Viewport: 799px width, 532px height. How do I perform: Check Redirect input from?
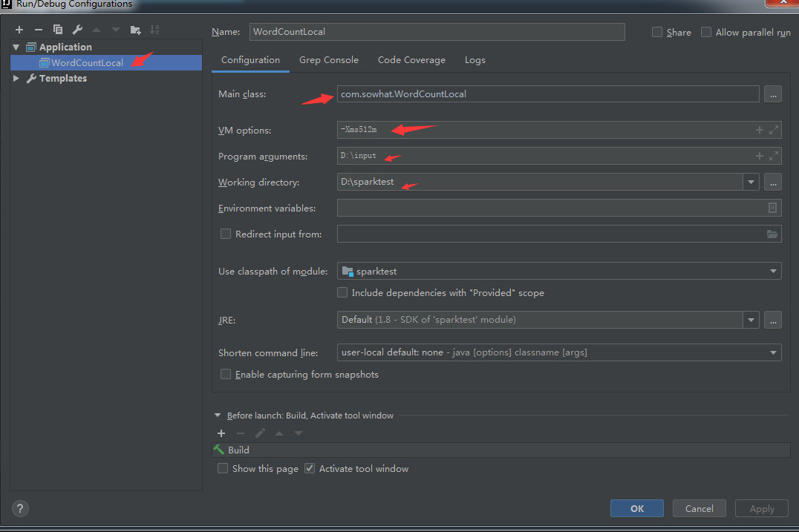click(225, 234)
